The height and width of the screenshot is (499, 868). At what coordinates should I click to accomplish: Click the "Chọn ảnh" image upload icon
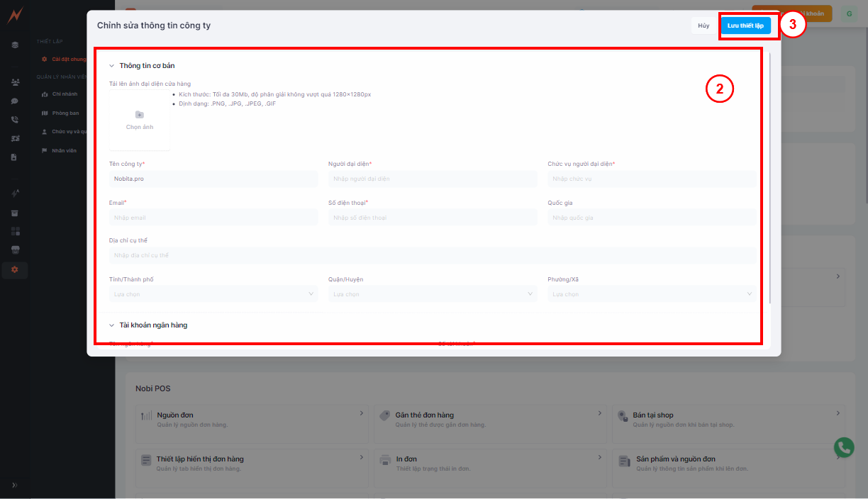pos(139,115)
